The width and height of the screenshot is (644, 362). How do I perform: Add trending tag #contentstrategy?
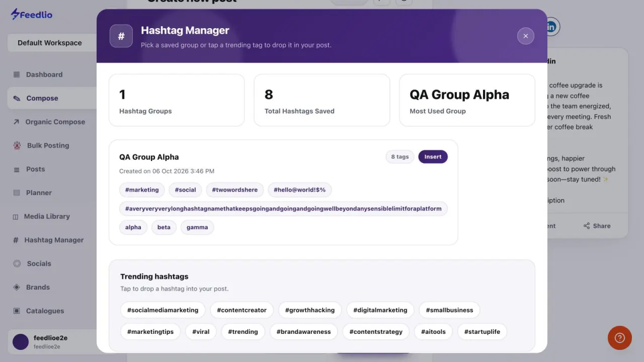[376, 332]
